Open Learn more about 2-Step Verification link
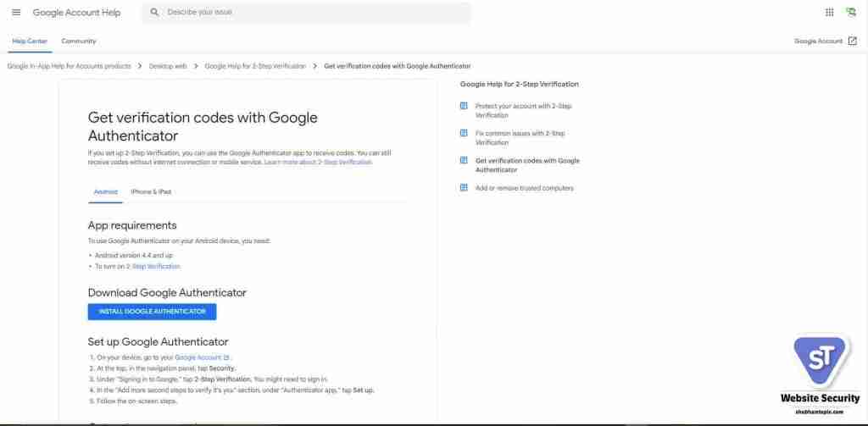The image size is (868, 426). coord(319,163)
